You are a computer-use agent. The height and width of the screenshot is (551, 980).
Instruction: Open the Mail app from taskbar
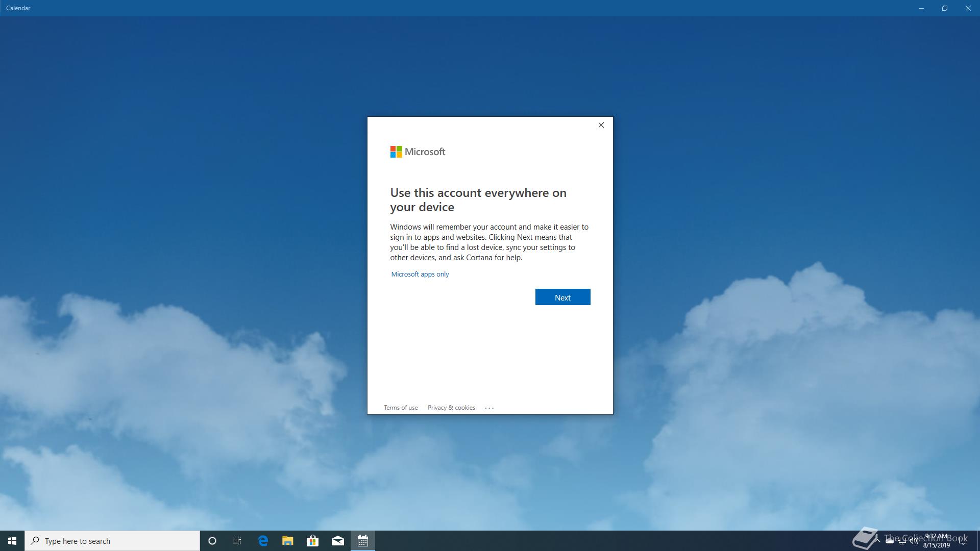[x=337, y=541]
